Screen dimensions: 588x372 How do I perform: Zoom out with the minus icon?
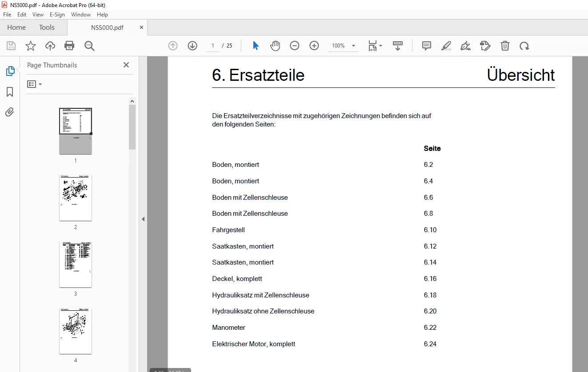(295, 46)
